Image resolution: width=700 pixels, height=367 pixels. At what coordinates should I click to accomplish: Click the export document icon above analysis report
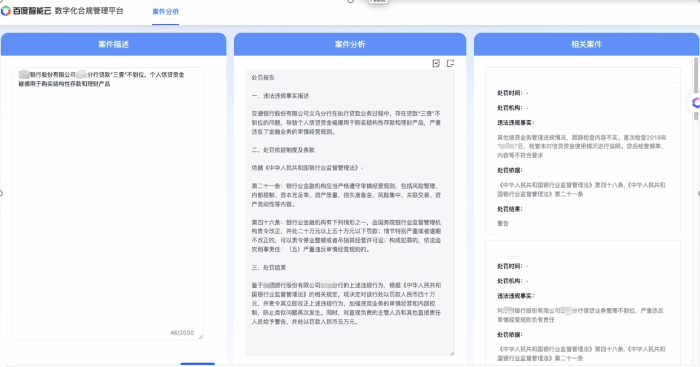click(450, 63)
